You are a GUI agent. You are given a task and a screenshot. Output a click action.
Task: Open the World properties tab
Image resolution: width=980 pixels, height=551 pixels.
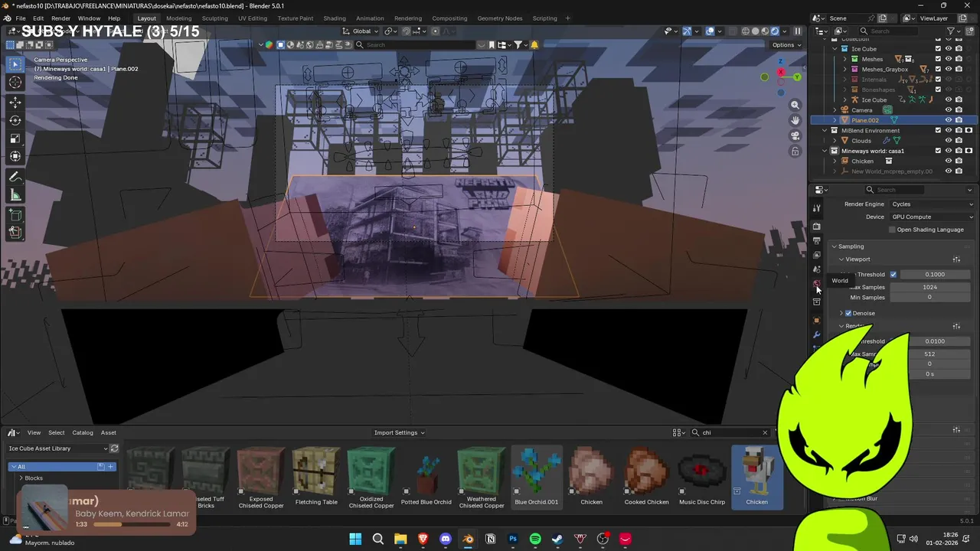[817, 284]
